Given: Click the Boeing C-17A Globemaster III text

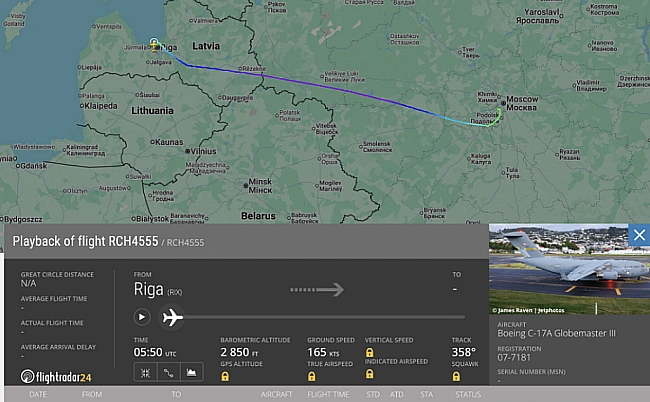Looking at the screenshot, I should [556, 334].
